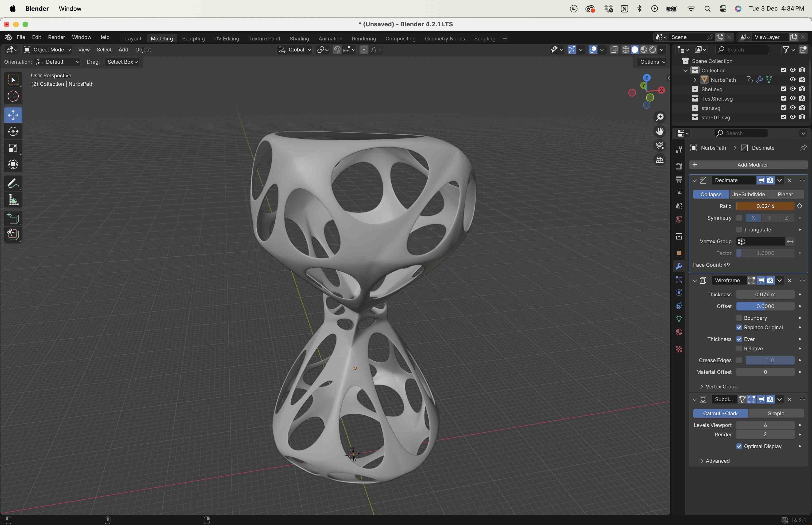Viewport: 812px width, 525px height.
Task: Open the Add menu in viewport header
Action: (123, 50)
